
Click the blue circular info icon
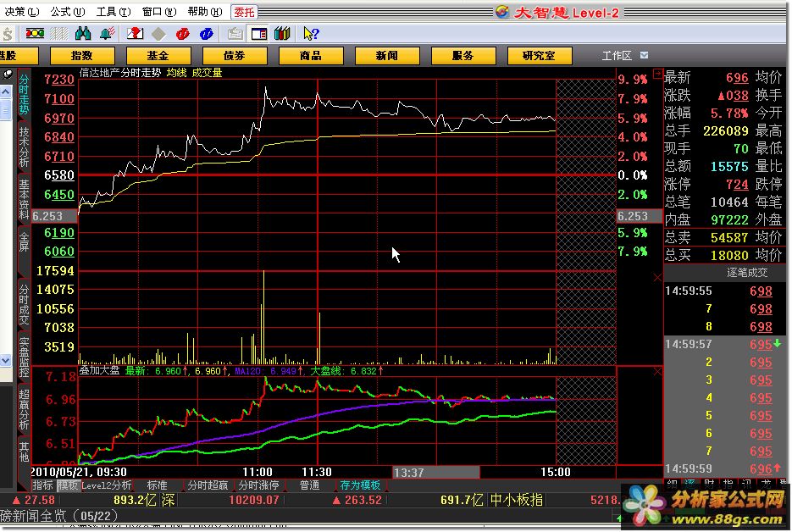tap(205, 34)
